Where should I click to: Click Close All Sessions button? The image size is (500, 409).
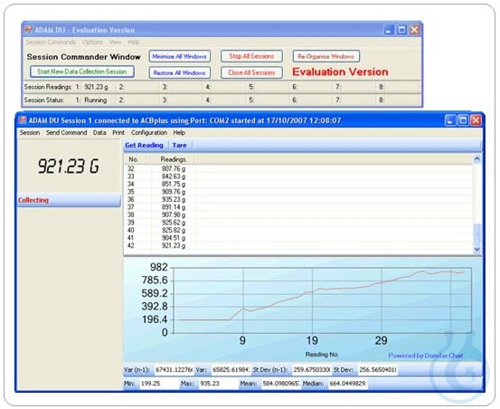tap(252, 73)
